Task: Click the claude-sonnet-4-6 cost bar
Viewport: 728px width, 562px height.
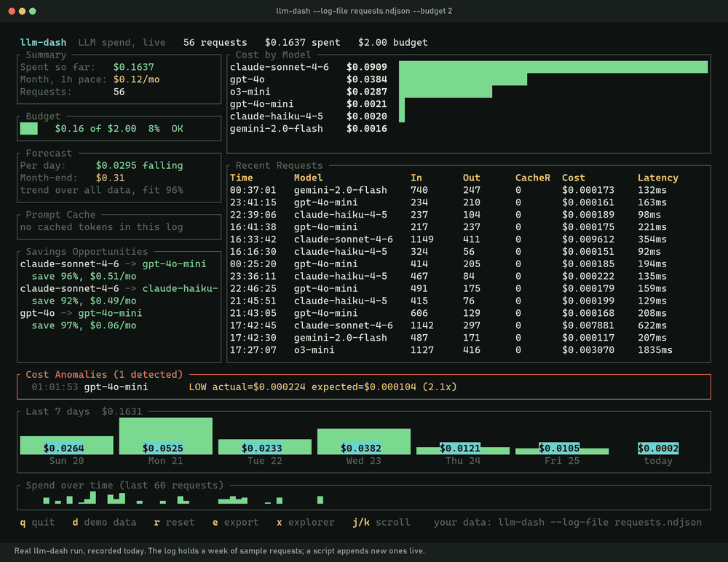Action: click(x=553, y=67)
